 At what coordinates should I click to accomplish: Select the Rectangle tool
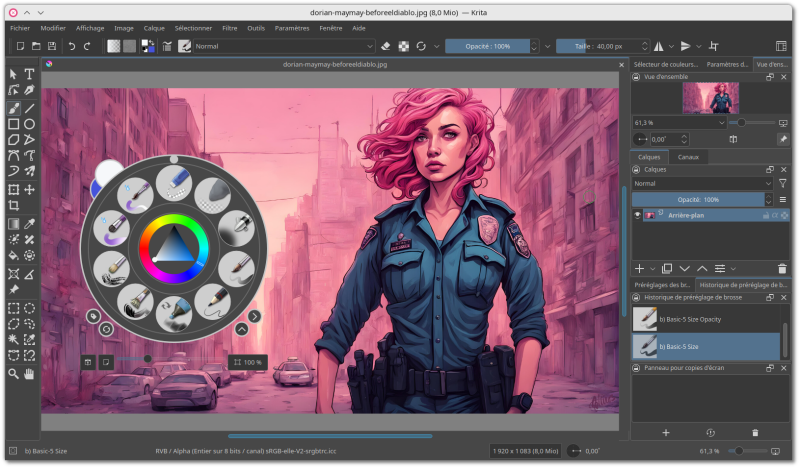[x=13, y=124]
